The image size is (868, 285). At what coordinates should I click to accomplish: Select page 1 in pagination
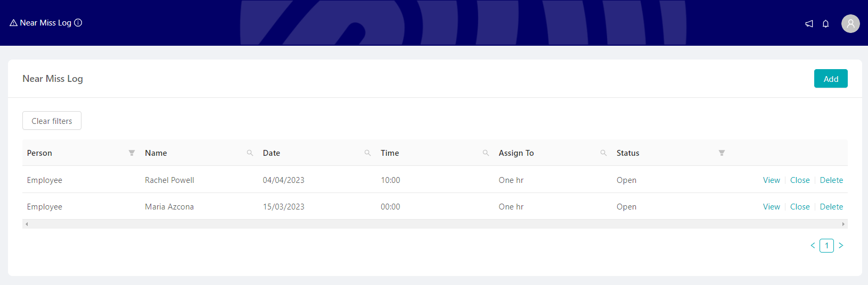(826, 246)
